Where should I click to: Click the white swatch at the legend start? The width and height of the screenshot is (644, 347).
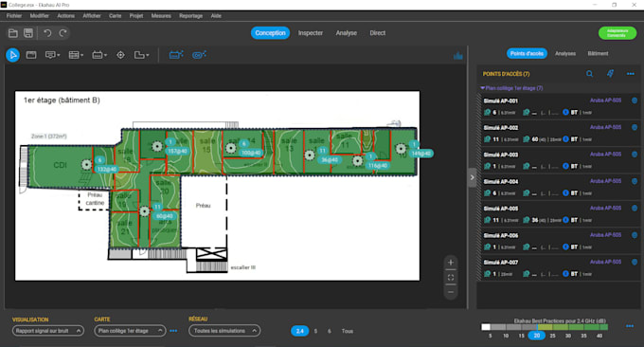pyautogui.click(x=486, y=327)
